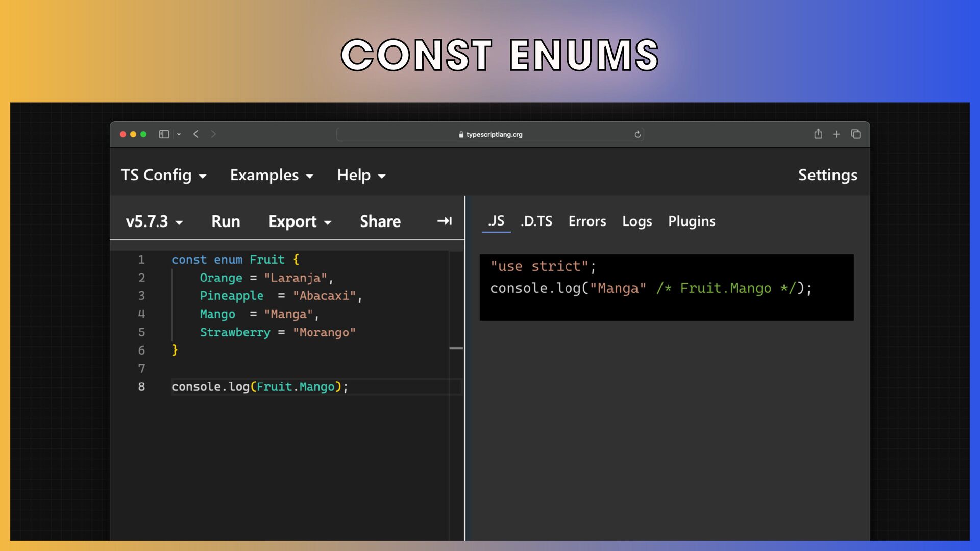Expand the sidebar chevron dropdown
The height and width of the screenshot is (551, 980).
coord(179,134)
